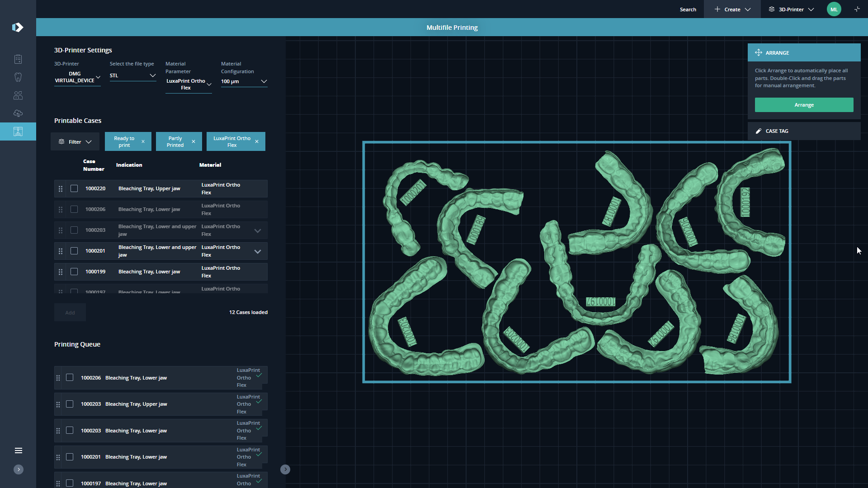Click the Arrange panel header
Image resolution: width=868 pixels, height=488 pixels.
(804, 52)
